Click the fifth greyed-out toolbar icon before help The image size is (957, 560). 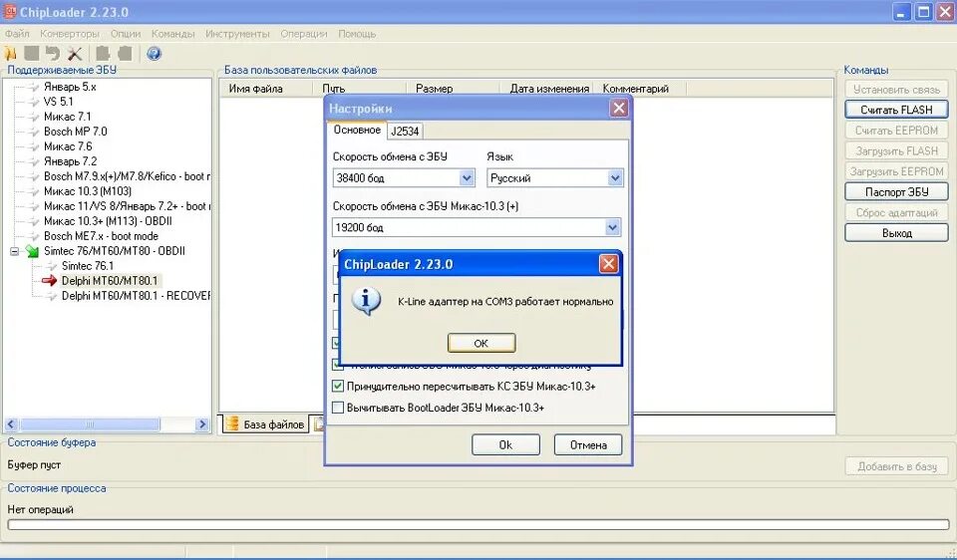(x=103, y=54)
